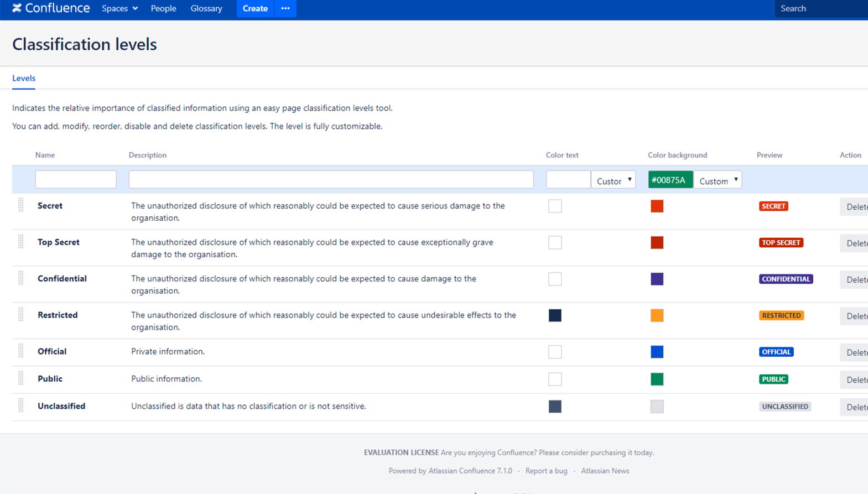Click the dark text color swatch for Unclassified

555,407
